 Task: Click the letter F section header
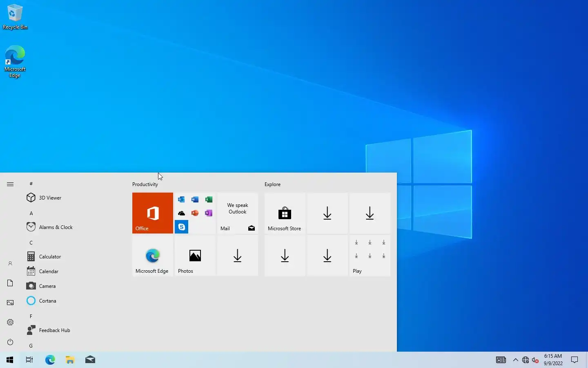(31, 316)
